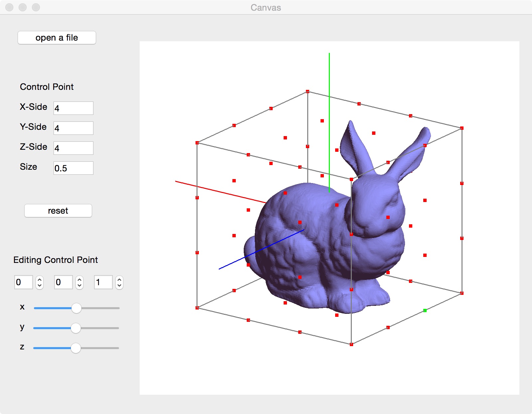This screenshot has height=414, width=532.
Task: Increment the second control point index stepper
Action: point(79,280)
